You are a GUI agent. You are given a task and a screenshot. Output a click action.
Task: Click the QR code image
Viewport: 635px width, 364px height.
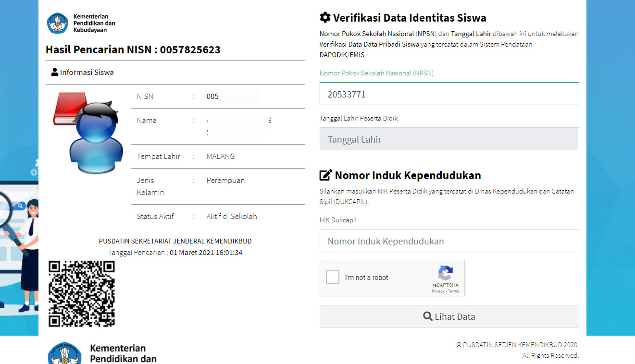coord(82,293)
